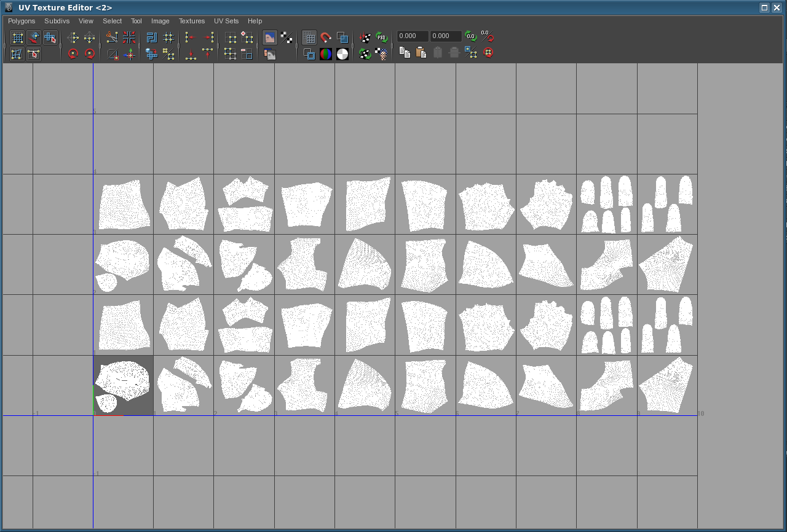Select the UV Lattice tool
787x532 pixels.
pos(17,37)
